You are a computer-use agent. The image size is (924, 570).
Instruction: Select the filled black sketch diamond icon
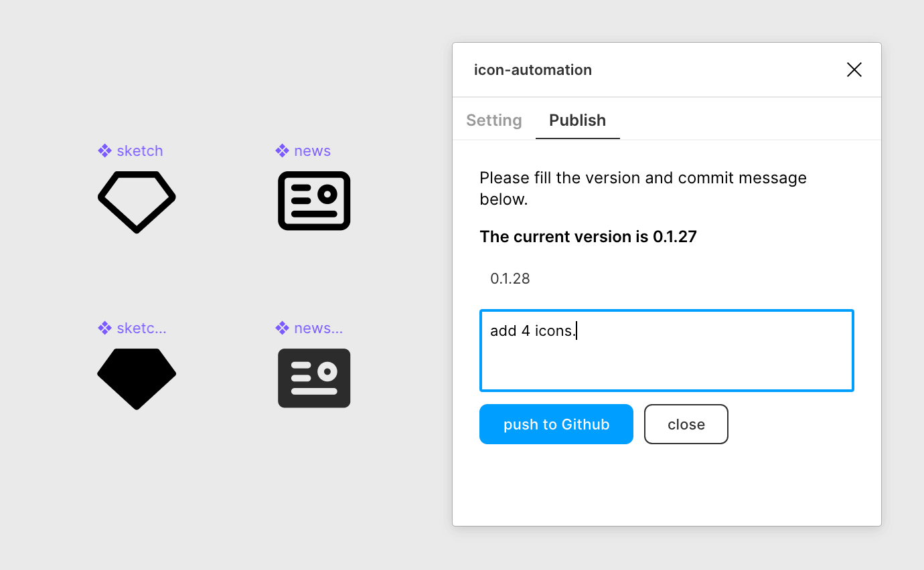tap(137, 379)
